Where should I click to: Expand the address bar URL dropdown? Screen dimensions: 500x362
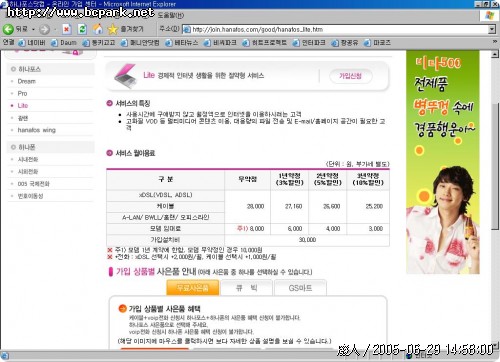click(492, 29)
